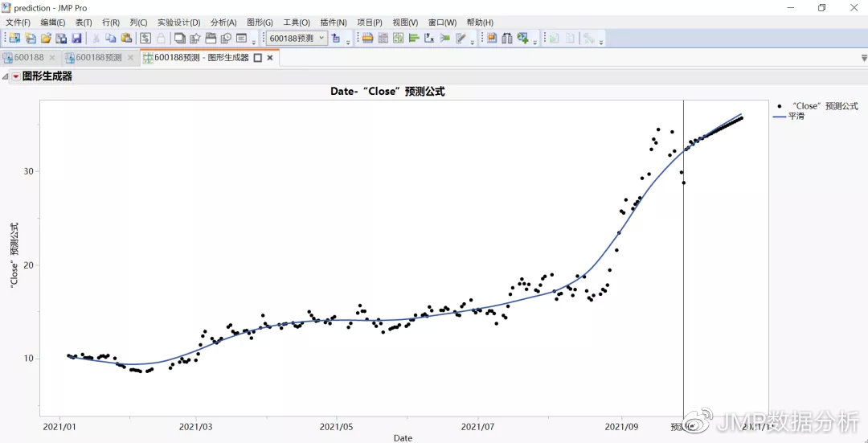Open the 分析(A) menu
This screenshot has width=868, height=443.
coord(223,23)
